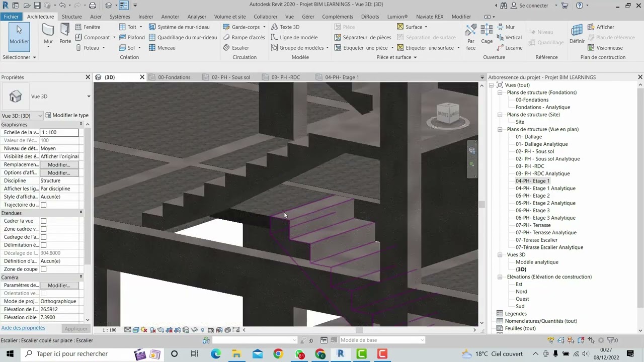Click Modifier button for Paramètres de rendu
The image size is (644, 362).
click(59, 285)
